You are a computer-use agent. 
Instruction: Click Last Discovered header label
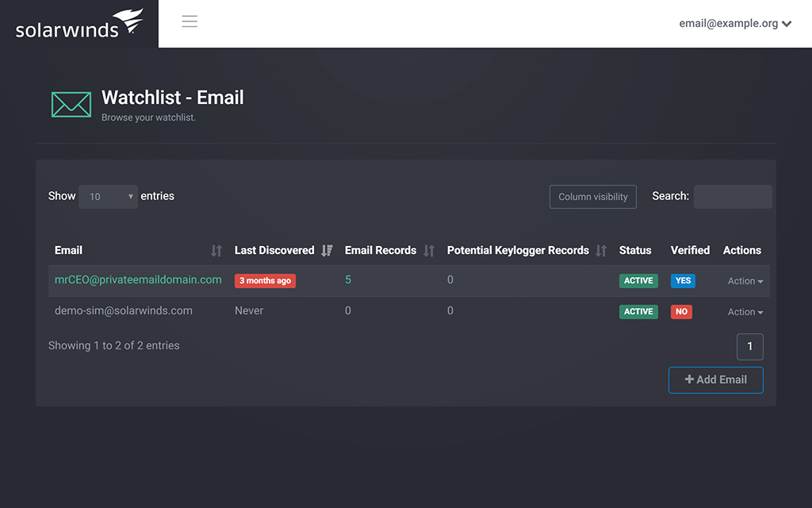[274, 250]
